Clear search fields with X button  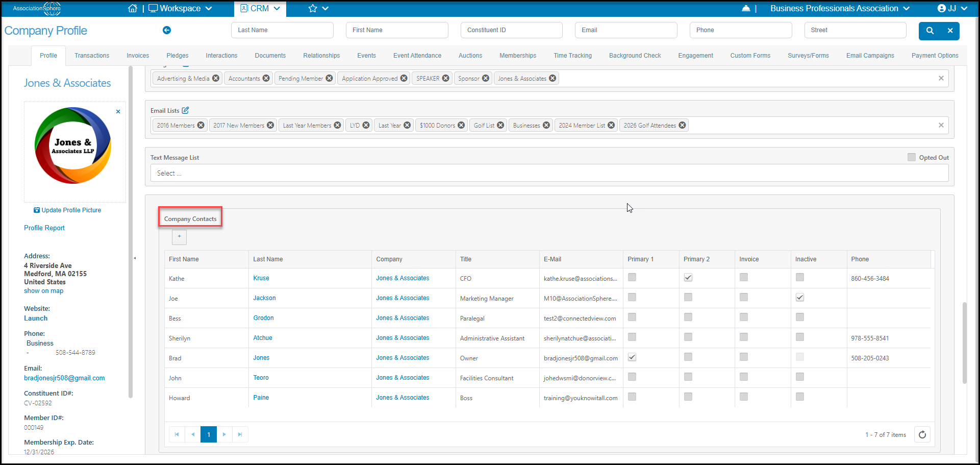click(x=950, y=31)
